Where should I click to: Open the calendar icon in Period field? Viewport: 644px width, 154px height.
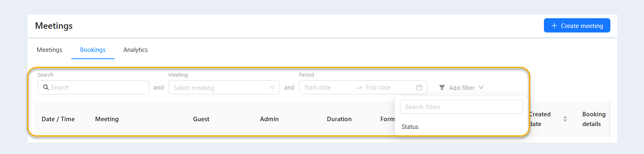(419, 88)
